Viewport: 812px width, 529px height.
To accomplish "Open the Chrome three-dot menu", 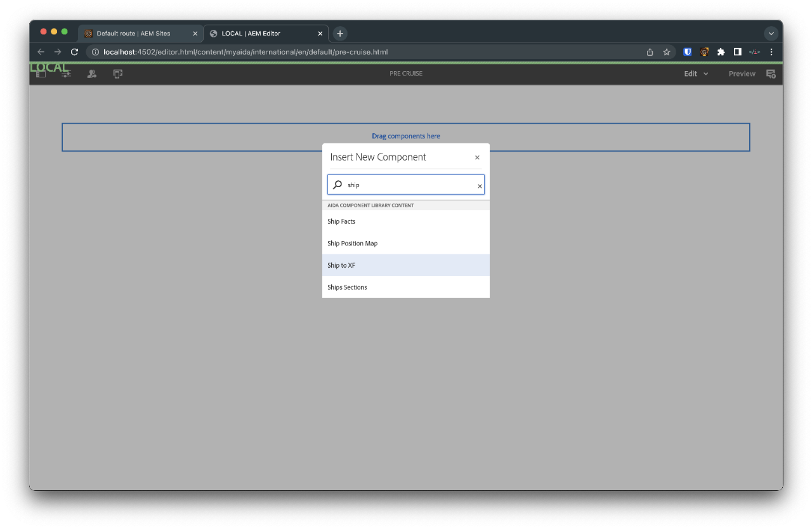I will pyautogui.click(x=771, y=52).
